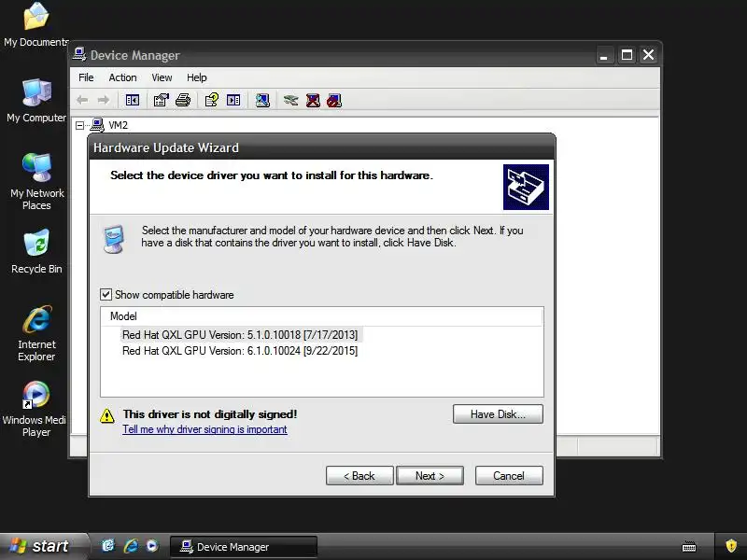The height and width of the screenshot is (560, 747).
Task: Click Show Desktop quick launch icon
Action: (x=108, y=545)
